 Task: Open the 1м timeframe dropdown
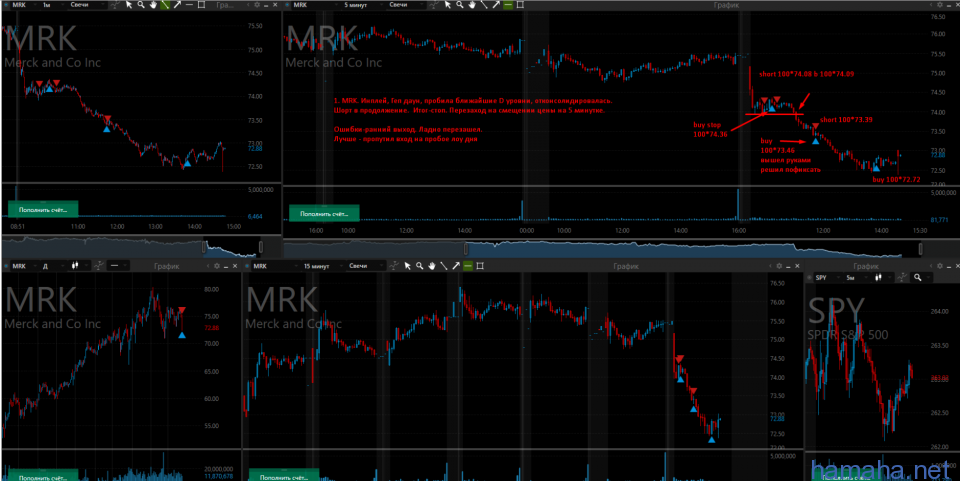pyautogui.click(x=51, y=5)
